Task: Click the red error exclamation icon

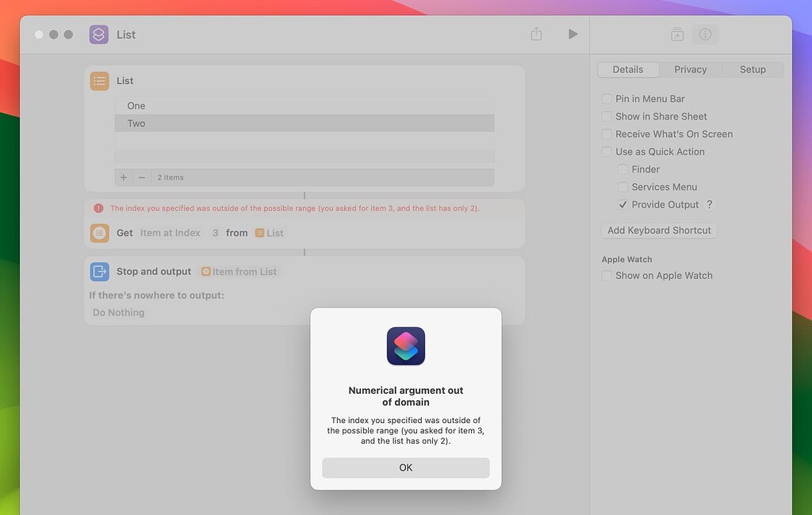Action: tap(98, 208)
